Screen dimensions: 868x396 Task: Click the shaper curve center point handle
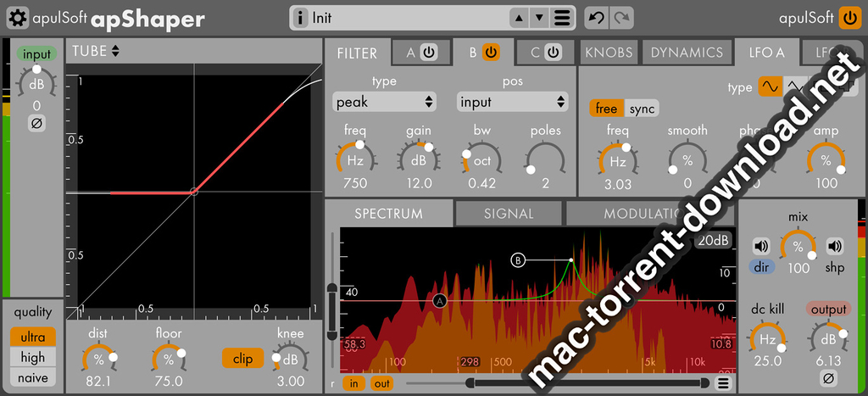tap(194, 192)
